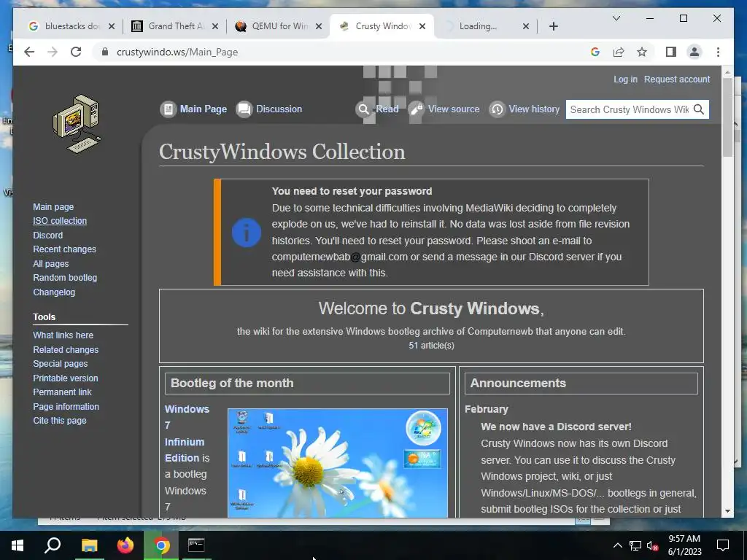Click the muted volume tray icon
The width and height of the screenshot is (747, 560).
pyautogui.click(x=653, y=545)
